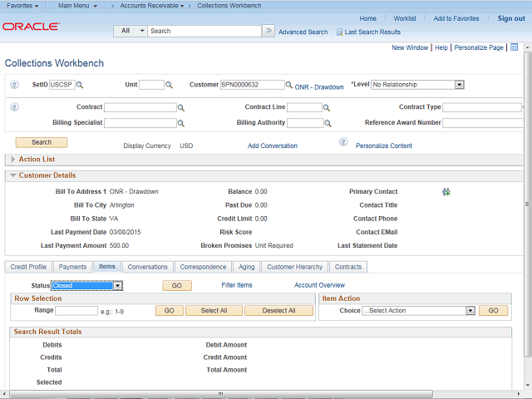Open the Level relationship dropdown

(459, 85)
